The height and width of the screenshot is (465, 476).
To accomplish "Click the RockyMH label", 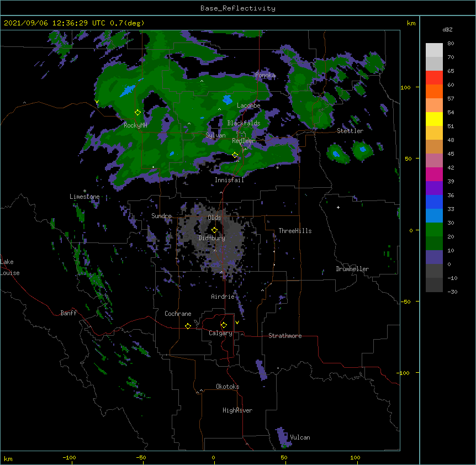I will tap(135, 125).
